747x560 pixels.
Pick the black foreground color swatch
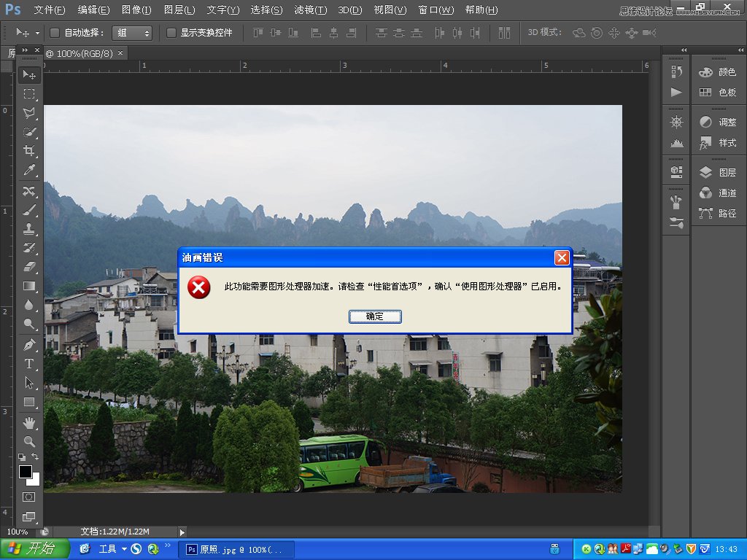pos(25,472)
